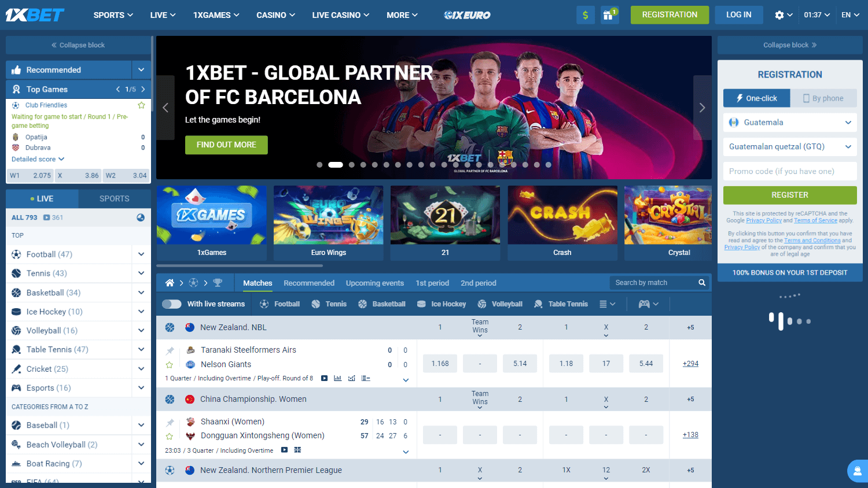868x488 pixels.
Task: Select the 1st period tab
Action: (432, 283)
